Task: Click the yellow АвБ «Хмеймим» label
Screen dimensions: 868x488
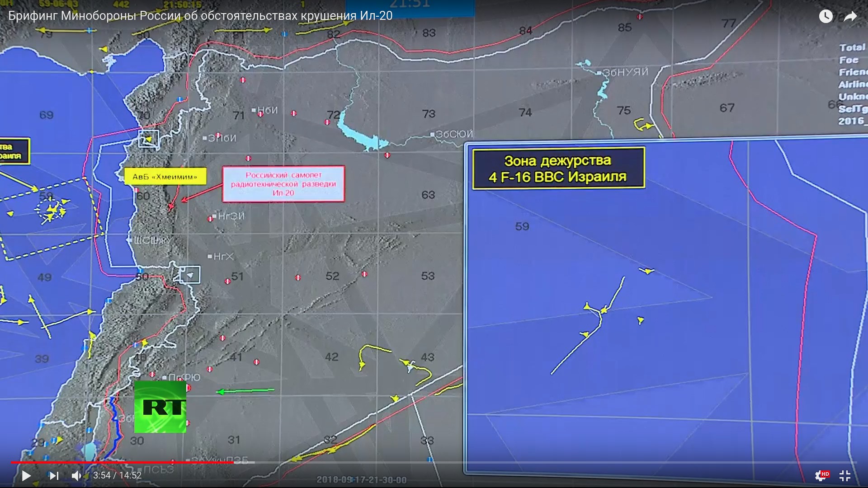Action: point(165,177)
